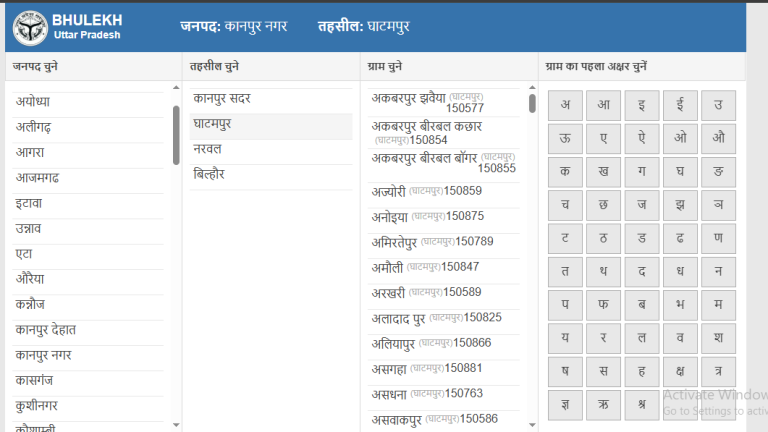This screenshot has width=768, height=432.
Task: Click the district list scrollbar thumb
Action: 177,127
